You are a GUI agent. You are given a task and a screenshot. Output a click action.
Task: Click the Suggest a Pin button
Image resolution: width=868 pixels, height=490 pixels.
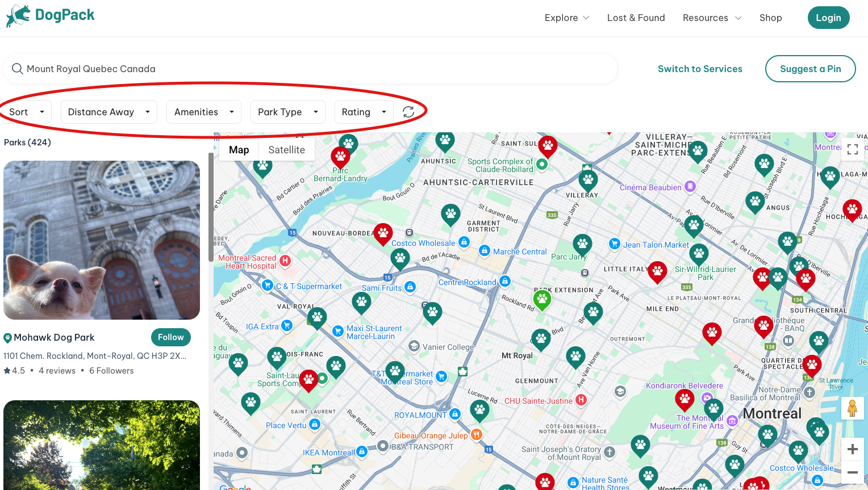tap(810, 68)
